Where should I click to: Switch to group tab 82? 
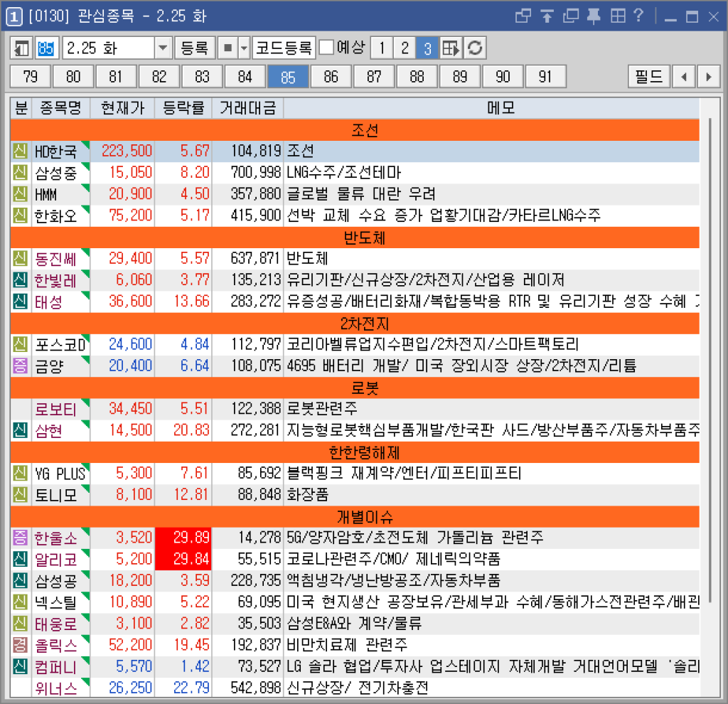tap(159, 77)
